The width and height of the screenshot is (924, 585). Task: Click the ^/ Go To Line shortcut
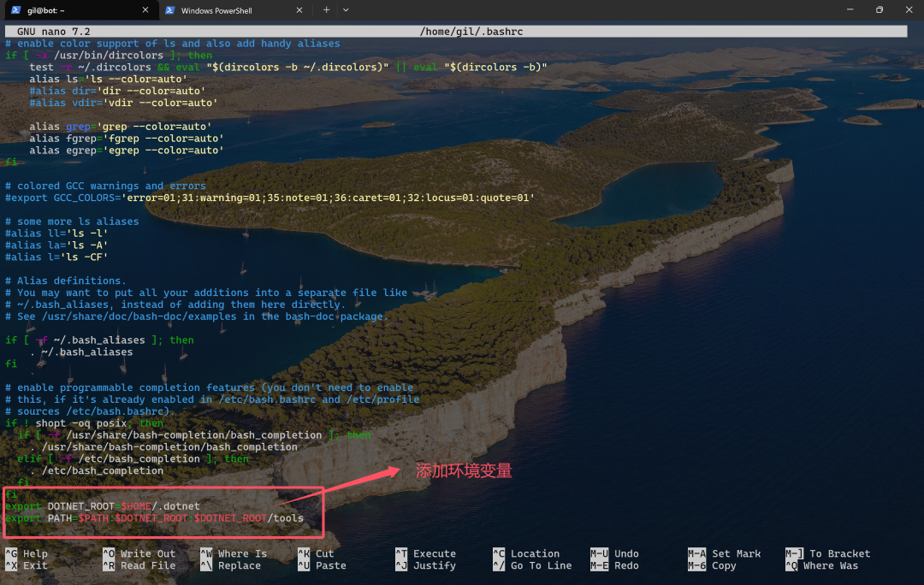[532, 565]
